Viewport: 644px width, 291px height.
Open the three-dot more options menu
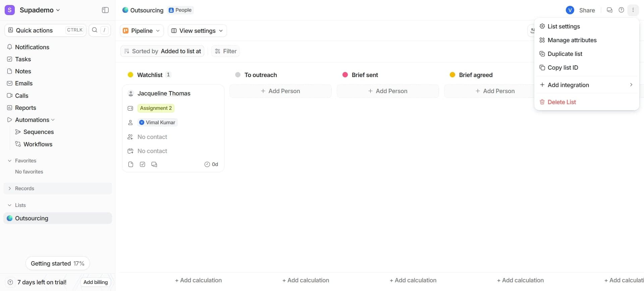click(x=633, y=10)
